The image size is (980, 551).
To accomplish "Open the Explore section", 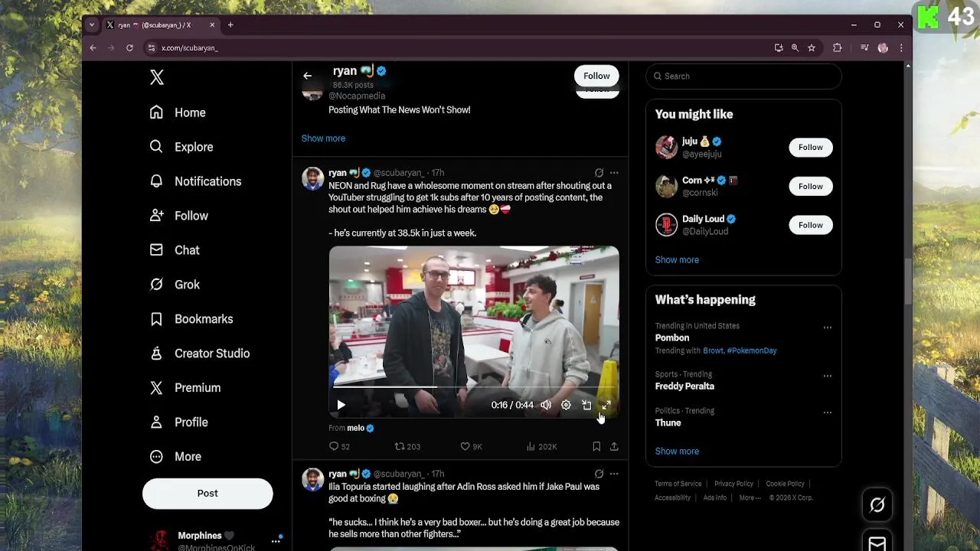I will [181, 147].
